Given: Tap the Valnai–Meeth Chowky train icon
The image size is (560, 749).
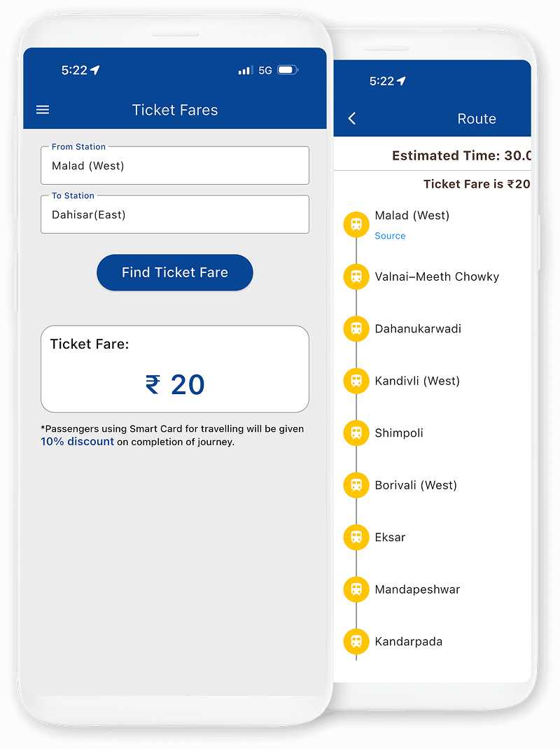Looking at the screenshot, I should click(356, 276).
